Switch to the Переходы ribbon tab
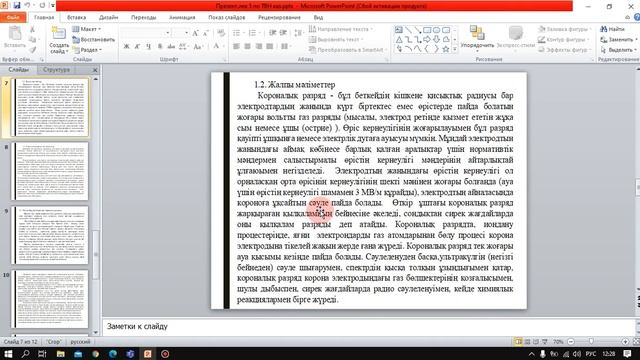Image resolution: width=640 pixels, height=360 pixels. click(x=144, y=18)
